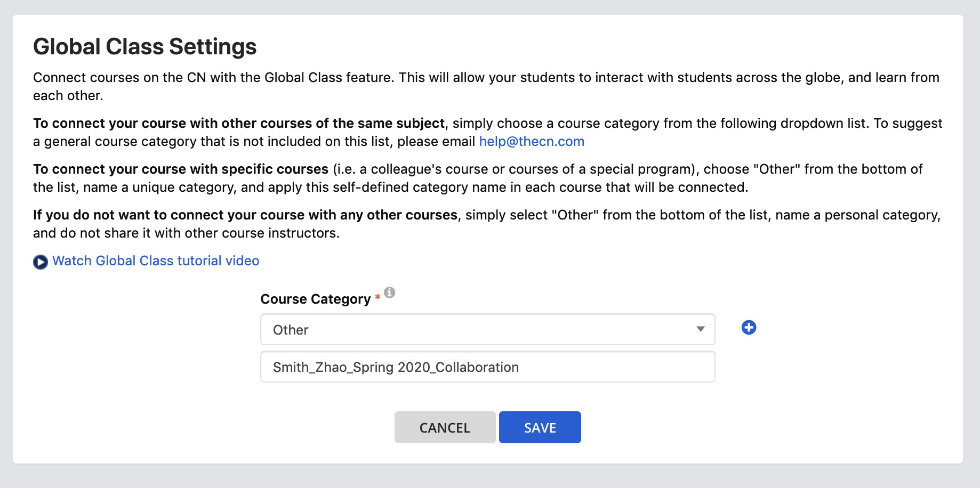
Task: Open the Course Category select showing Other
Action: point(487,329)
